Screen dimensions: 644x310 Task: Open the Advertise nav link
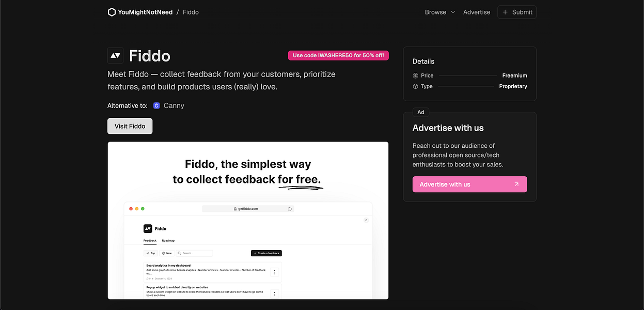[477, 12]
